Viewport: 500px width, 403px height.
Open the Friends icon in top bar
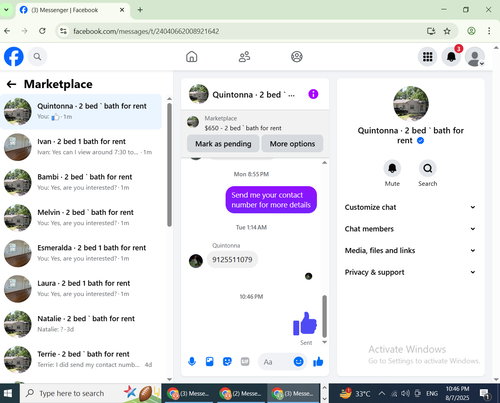244,57
